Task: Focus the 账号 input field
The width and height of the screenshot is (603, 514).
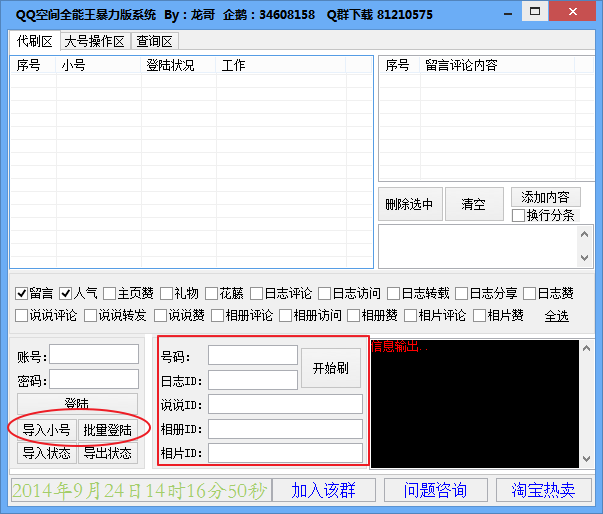Action: (94, 354)
